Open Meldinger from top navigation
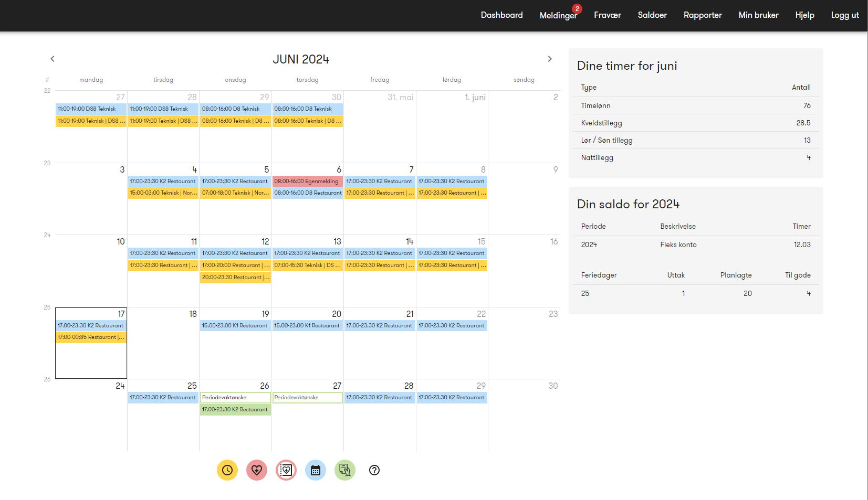This screenshot has width=868, height=500. coord(558,16)
